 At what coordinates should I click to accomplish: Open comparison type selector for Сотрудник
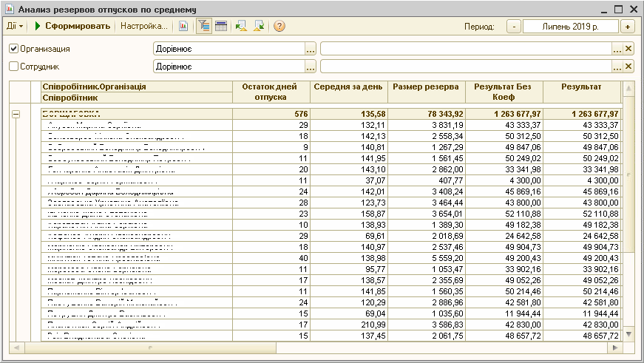tap(311, 67)
